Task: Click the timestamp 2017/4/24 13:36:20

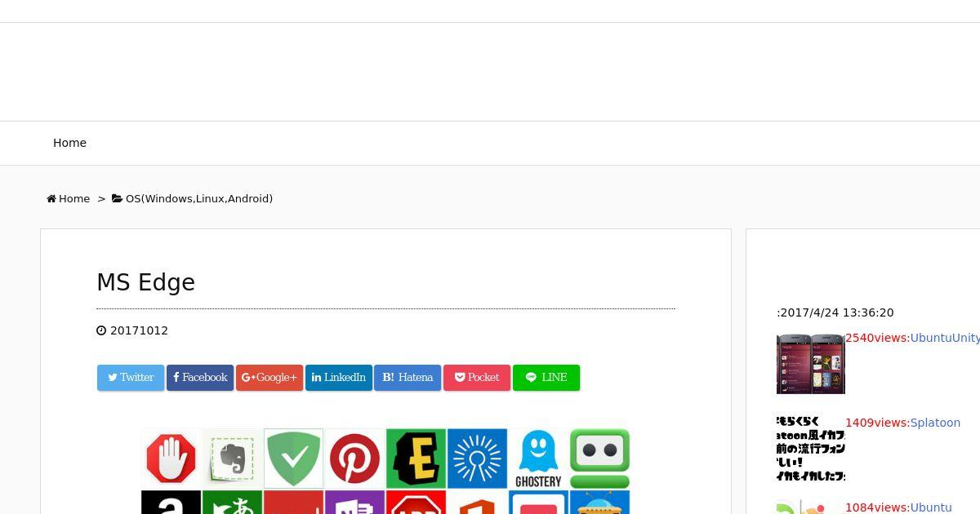Action: click(x=837, y=312)
